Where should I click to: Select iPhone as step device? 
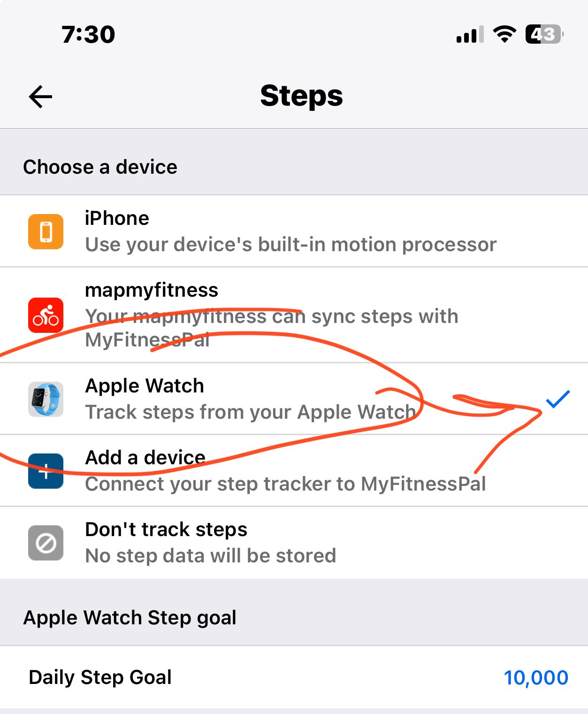click(294, 231)
